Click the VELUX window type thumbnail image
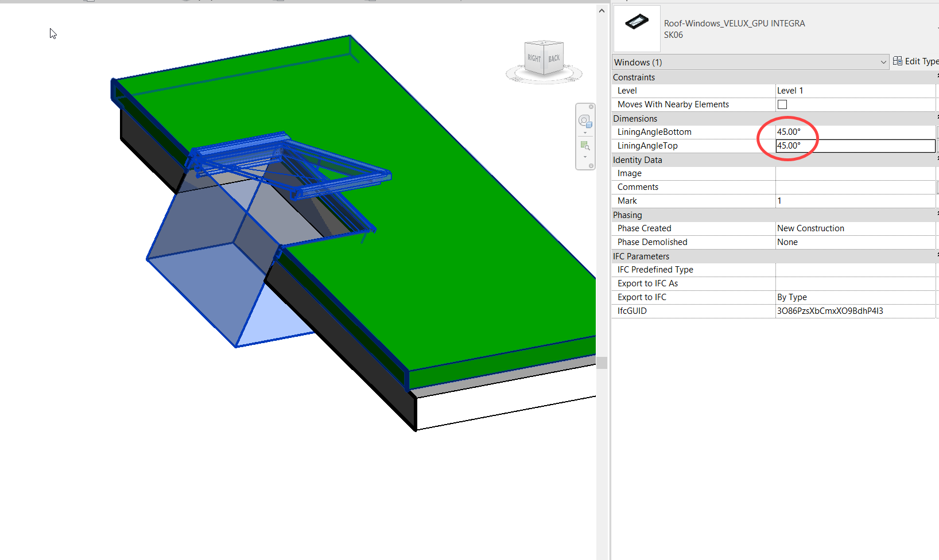 (637, 29)
